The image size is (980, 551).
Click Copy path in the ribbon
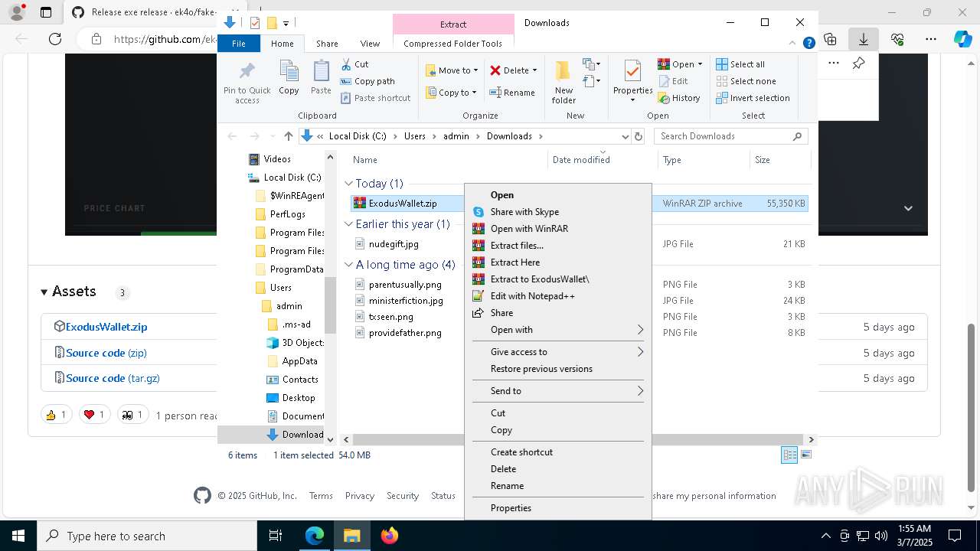click(367, 81)
